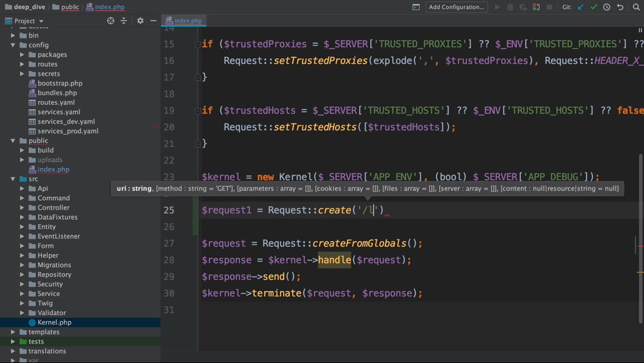Hide the Project tool window
This screenshot has width=644, height=363.
[153, 20]
